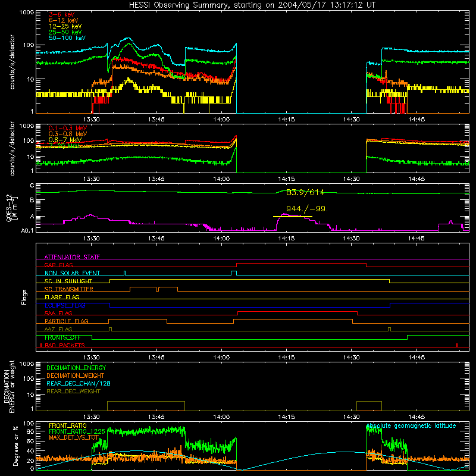Image resolution: width=476 pixels, height=476 pixels.
Task: Select the PARTICLE_FLAG label
Action: 67,321
